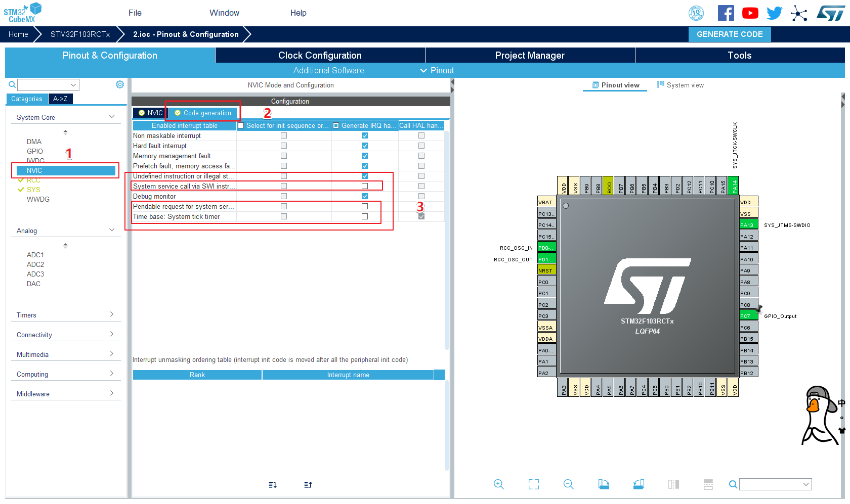Rotate the chip view counter-clockwise
The width and height of the screenshot is (850, 504).
coord(639,484)
